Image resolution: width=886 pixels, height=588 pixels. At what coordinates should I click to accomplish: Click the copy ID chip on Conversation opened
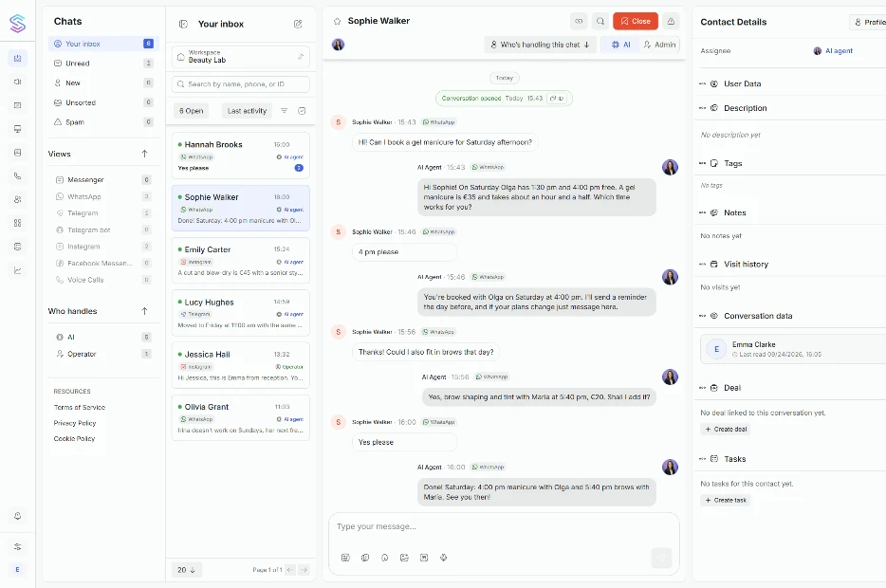(557, 99)
